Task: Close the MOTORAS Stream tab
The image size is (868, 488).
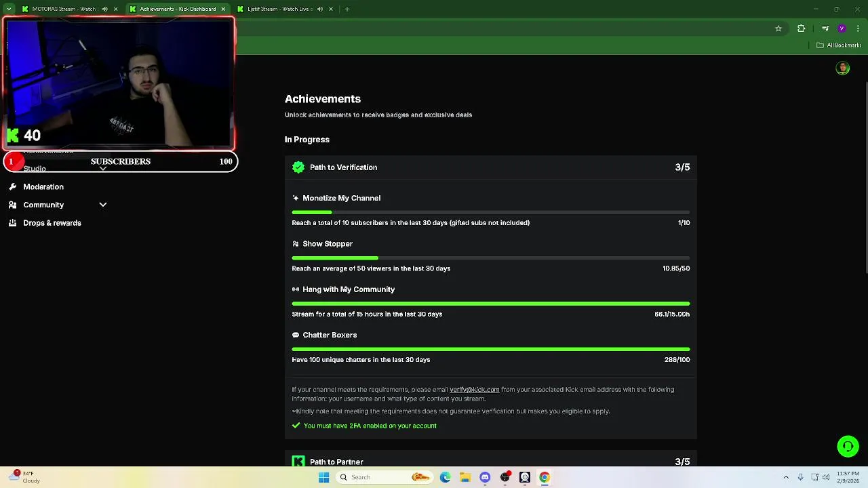Action: (x=115, y=9)
